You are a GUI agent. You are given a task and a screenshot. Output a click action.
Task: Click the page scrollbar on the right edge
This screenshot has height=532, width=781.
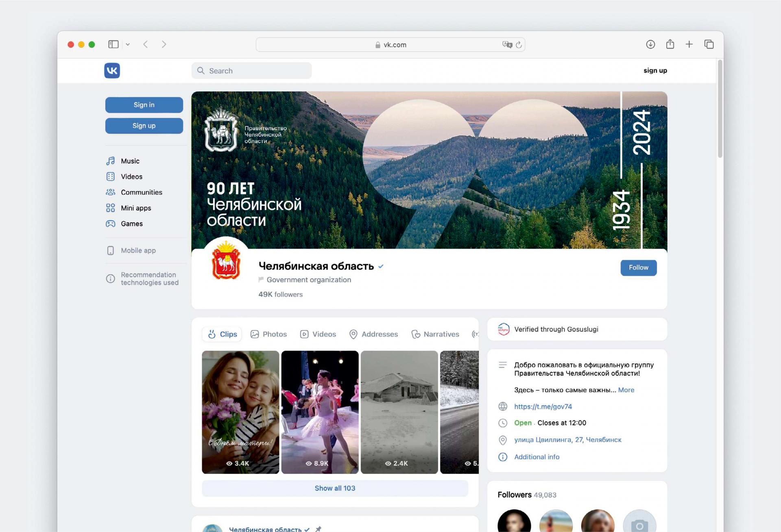[720, 109]
